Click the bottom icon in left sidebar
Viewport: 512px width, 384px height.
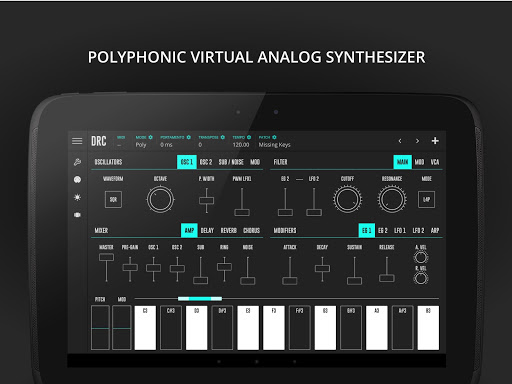click(x=77, y=215)
